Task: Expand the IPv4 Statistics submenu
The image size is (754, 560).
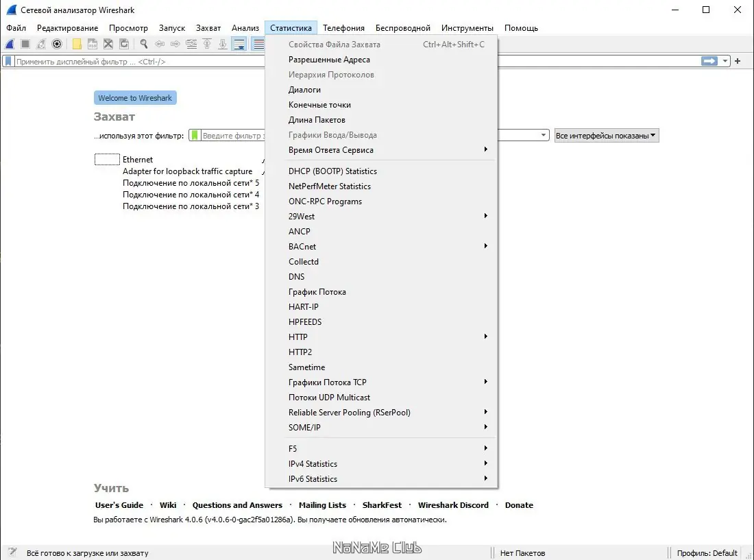Action: (x=381, y=464)
